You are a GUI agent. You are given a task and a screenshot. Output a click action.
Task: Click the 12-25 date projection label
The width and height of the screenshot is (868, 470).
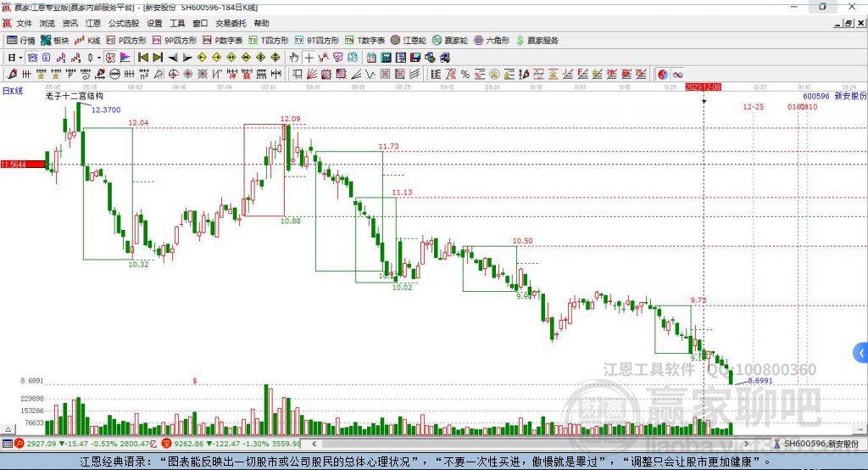click(753, 106)
